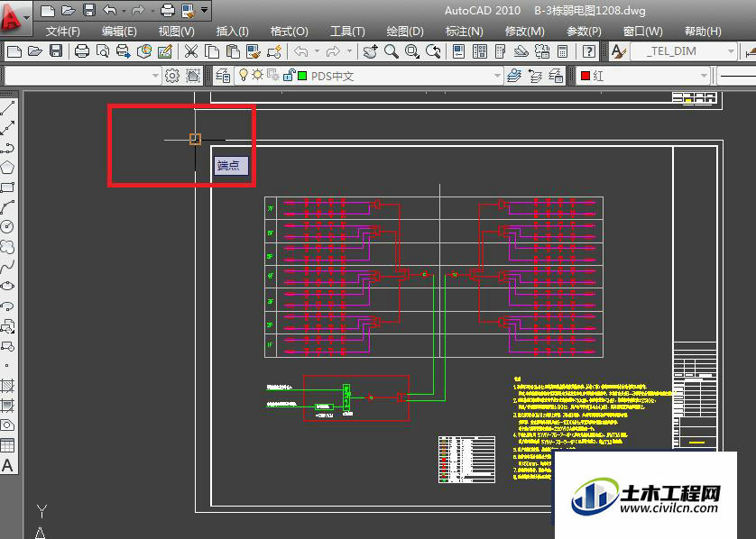Screen dimensions: 756x539
Task: Select the Point draw tool
Action: coord(7,366)
